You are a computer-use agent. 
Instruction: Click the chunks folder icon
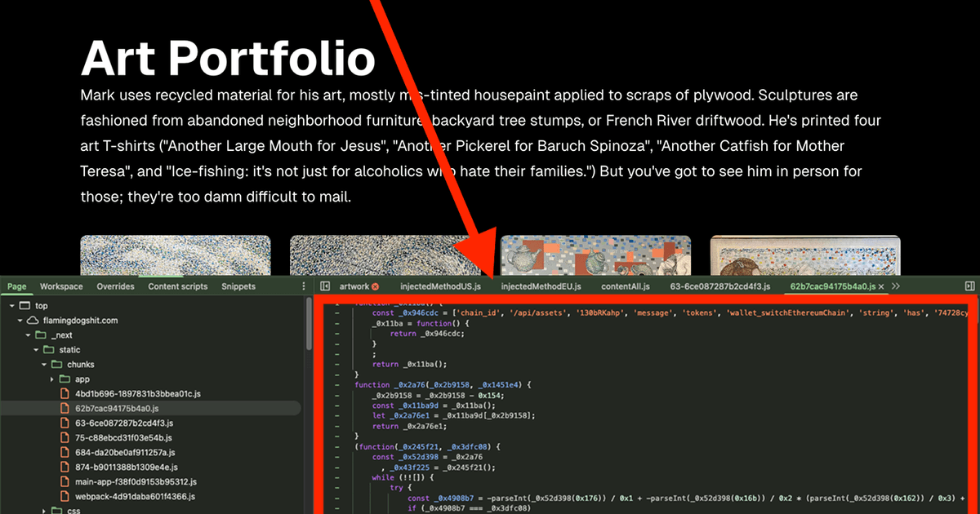57,364
